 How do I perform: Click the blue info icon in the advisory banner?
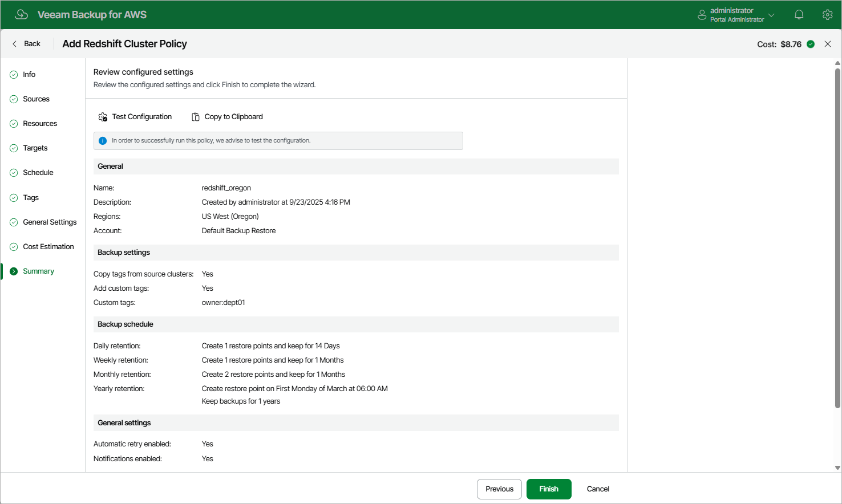click(103, 141)
